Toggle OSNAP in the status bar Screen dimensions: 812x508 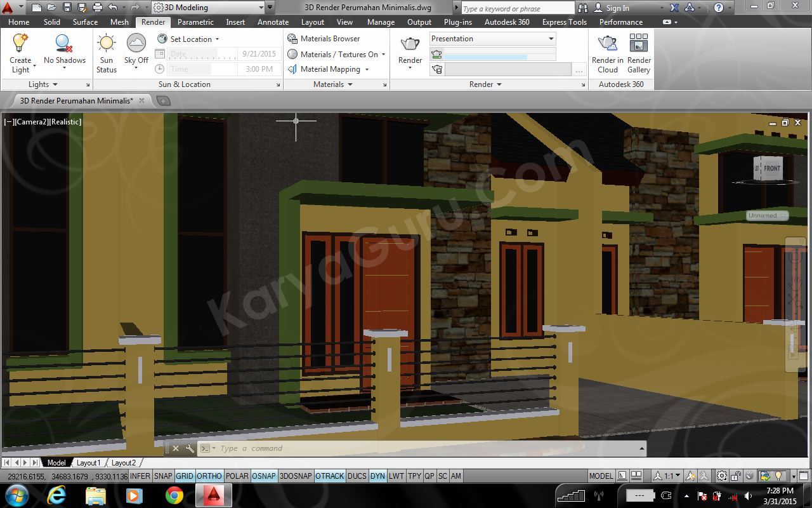tap(264, 476)
